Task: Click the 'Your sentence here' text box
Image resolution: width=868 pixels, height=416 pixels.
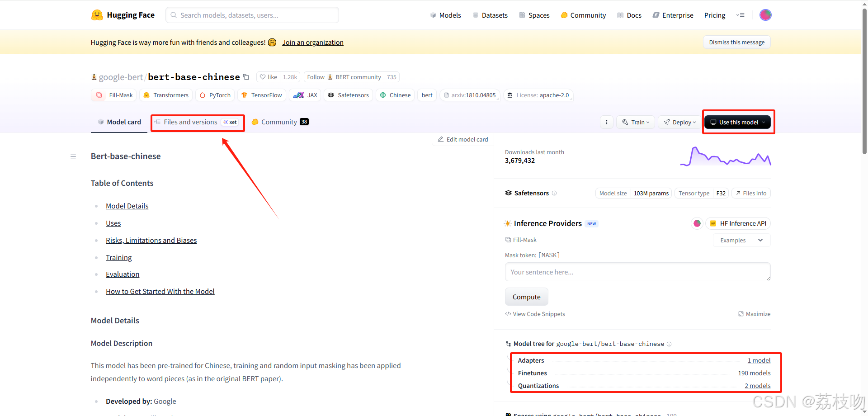Action: 637,272
